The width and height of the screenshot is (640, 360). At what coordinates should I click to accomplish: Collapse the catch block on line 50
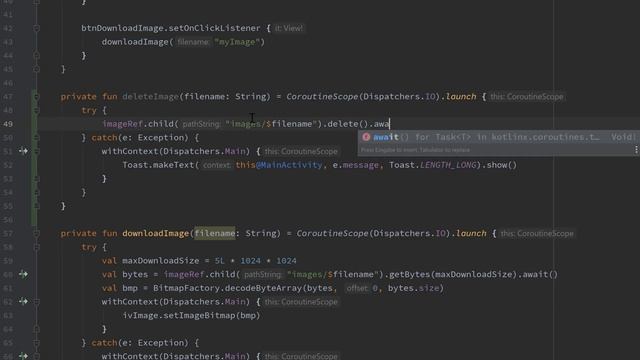pyautogui.click(x=36, y=138)
